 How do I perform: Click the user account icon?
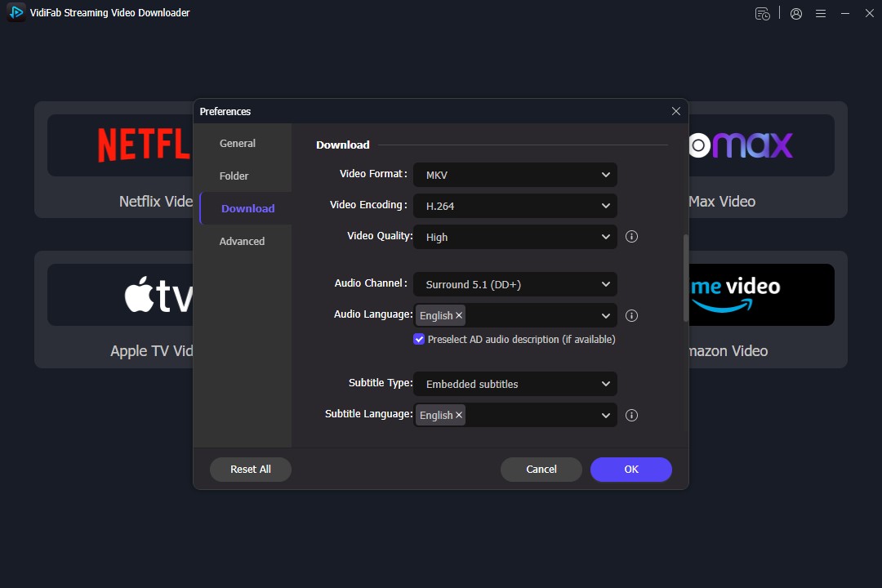click(x=795, y=13)
